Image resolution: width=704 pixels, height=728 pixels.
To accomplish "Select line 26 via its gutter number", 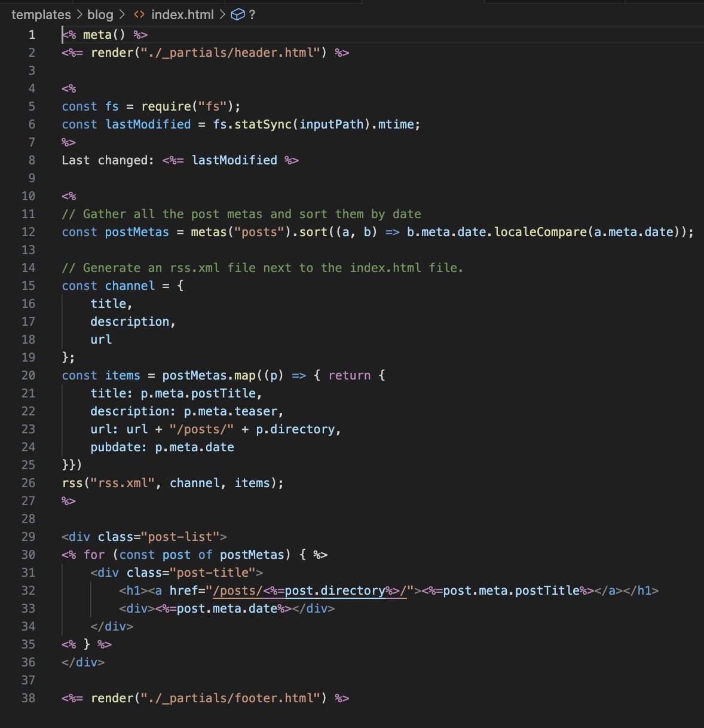I will point(28,483).
